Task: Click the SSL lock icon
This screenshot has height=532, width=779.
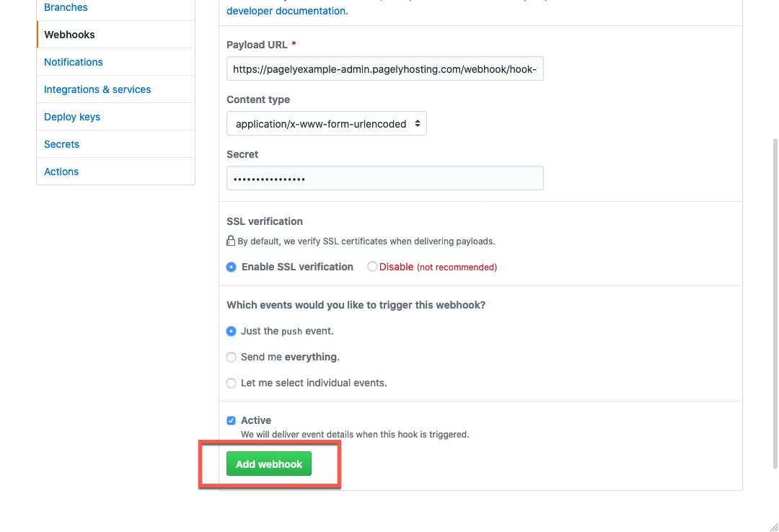Action: click(x=231, y=241)
